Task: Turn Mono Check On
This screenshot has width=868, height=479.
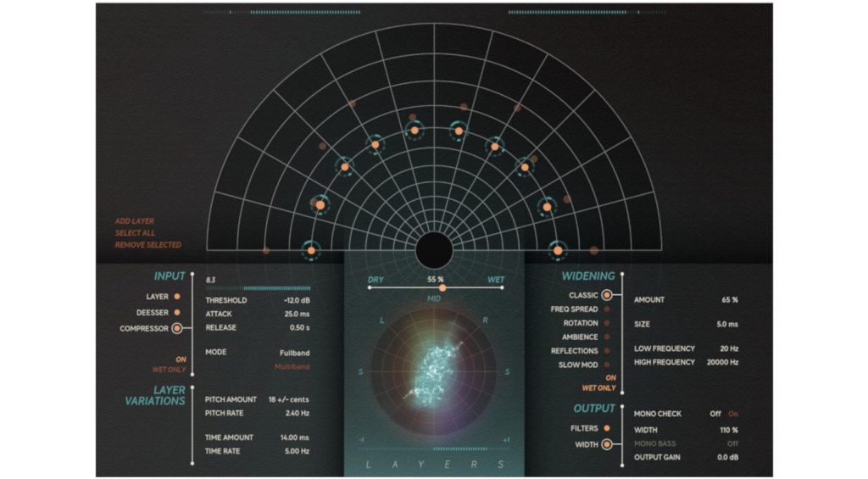Action: coord(734,414)
